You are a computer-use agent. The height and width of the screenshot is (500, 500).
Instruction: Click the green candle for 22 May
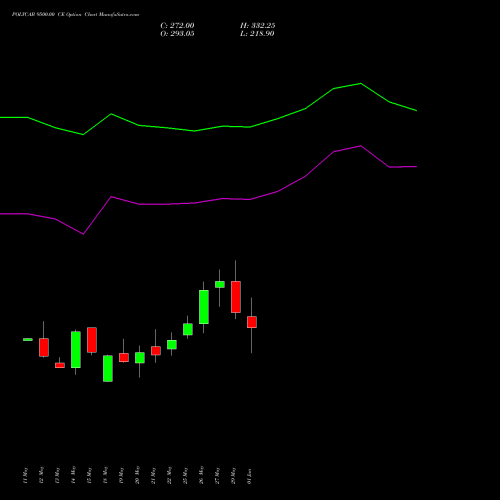pos(172,345)
